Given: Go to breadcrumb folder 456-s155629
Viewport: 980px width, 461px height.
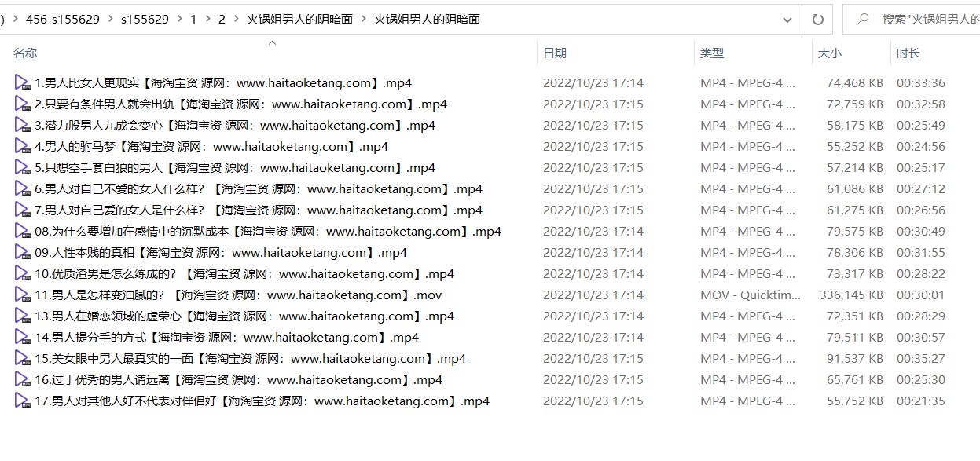Looking at the screenshot, I should (x=63, y=20).
